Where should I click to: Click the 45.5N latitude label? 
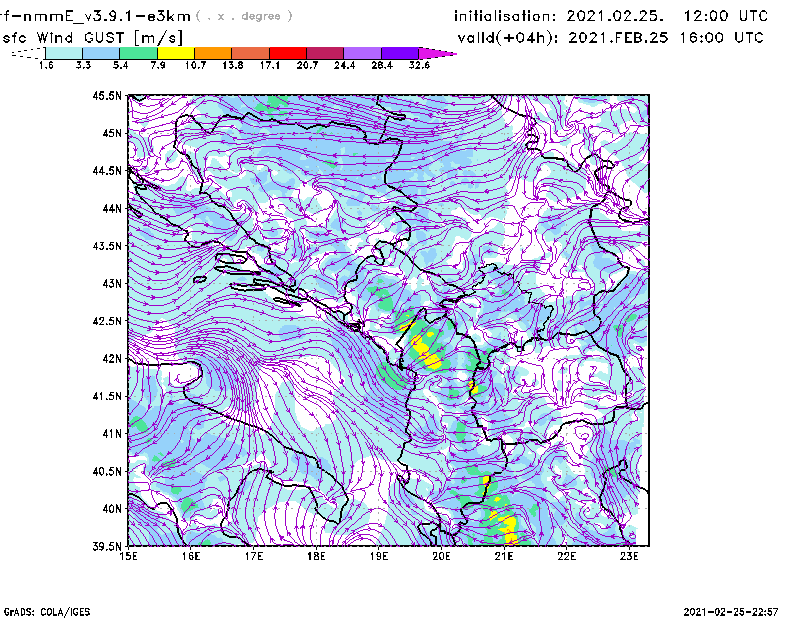107,95
